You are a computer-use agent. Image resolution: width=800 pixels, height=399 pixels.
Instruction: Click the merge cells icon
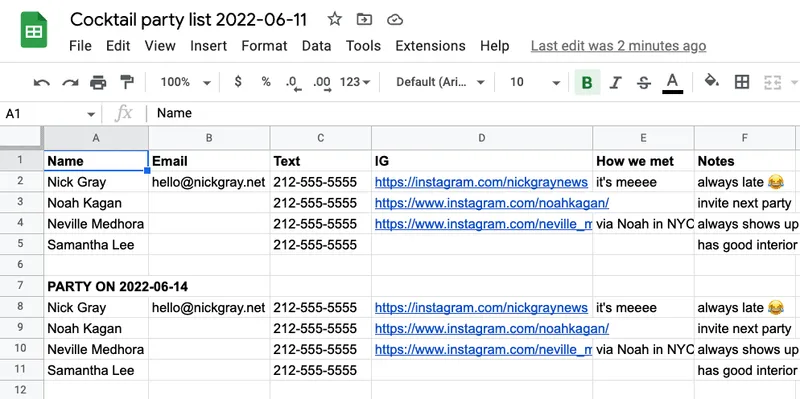click(772, 82)
